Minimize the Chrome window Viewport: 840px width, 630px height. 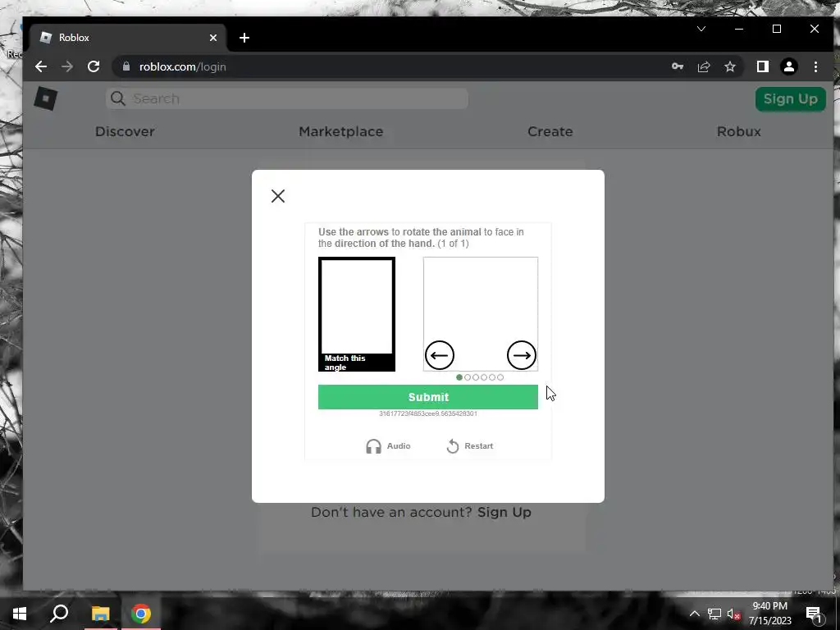point(739,29)
